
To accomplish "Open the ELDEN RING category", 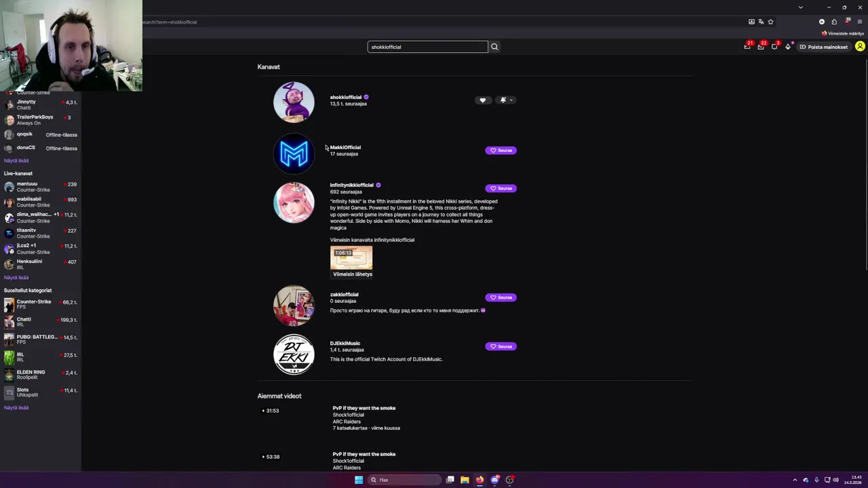I will [41, 375].
